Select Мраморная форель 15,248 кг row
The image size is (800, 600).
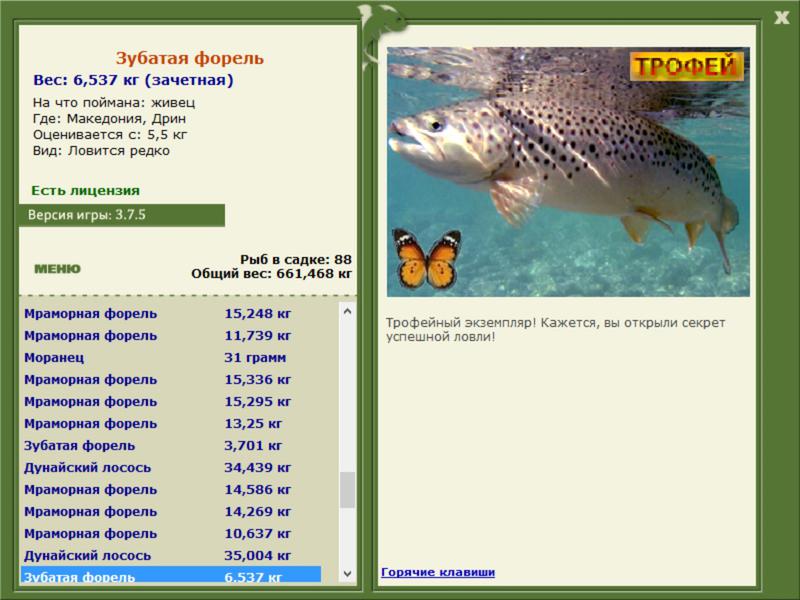(171, 313)
